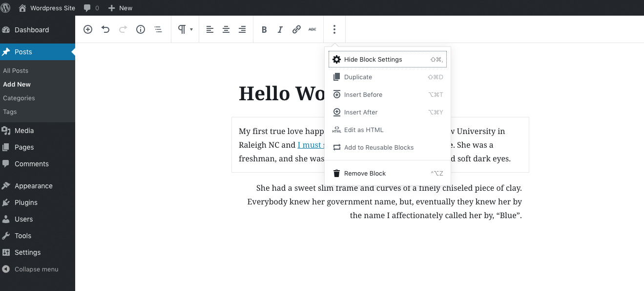Undo the last change

[105, 29]
